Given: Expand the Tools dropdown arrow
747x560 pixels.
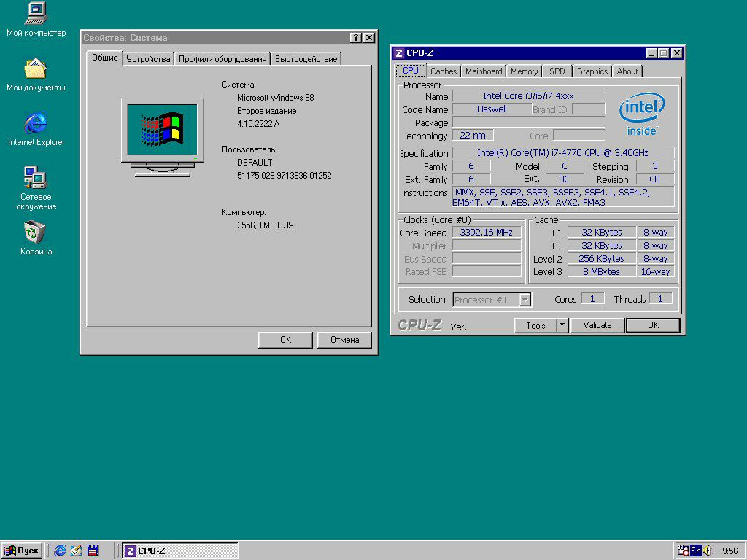Looking at the screenshot, I should [562, 326].
